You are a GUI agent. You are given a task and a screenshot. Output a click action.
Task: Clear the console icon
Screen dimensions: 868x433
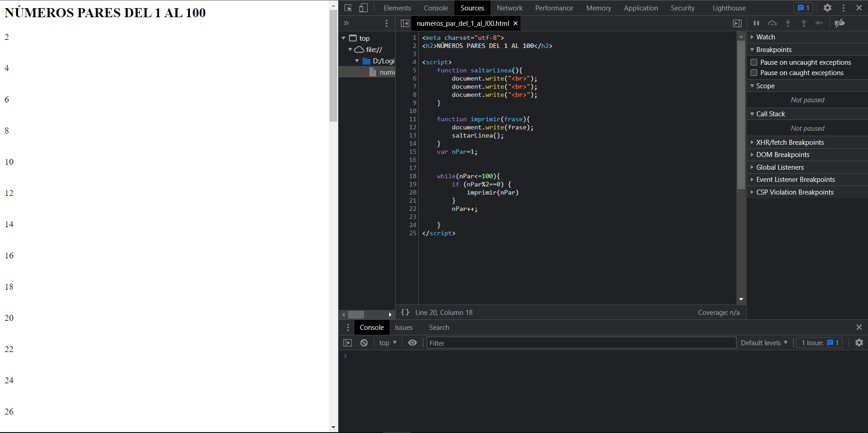364,343
